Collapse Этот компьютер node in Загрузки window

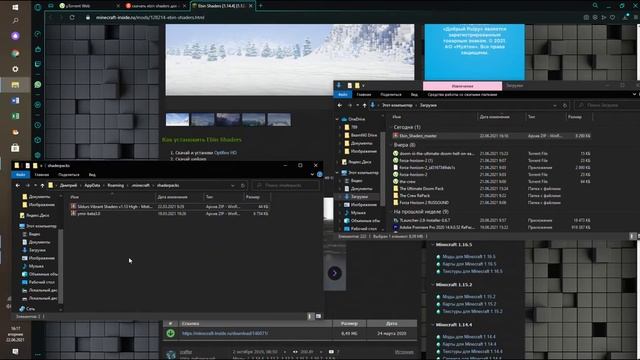(338, 173)
